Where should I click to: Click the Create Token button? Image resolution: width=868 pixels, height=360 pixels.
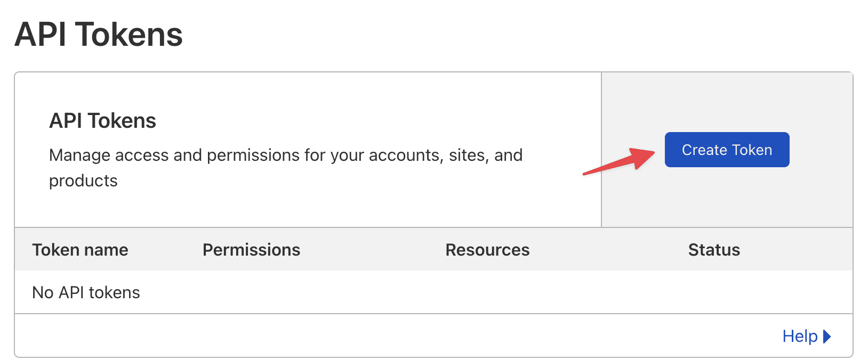[x=727, y=150]
